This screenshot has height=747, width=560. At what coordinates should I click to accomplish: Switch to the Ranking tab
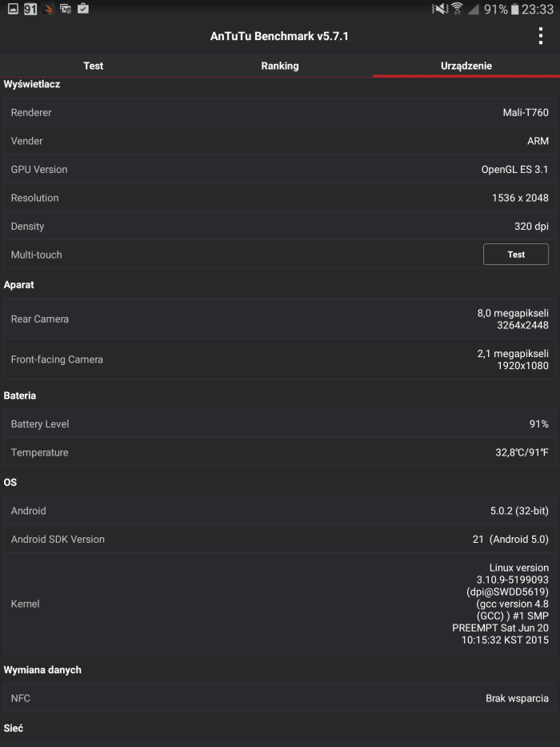[280, 66]
